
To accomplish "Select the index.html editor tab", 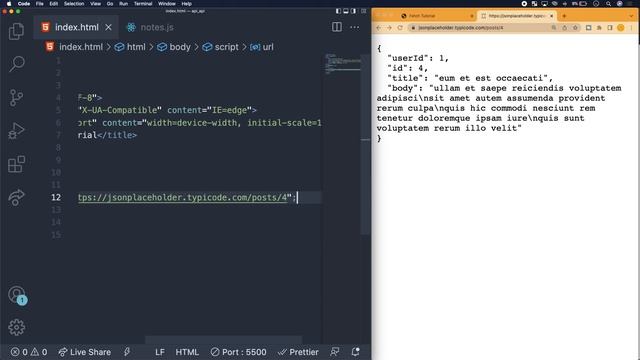I will point(76,27).
